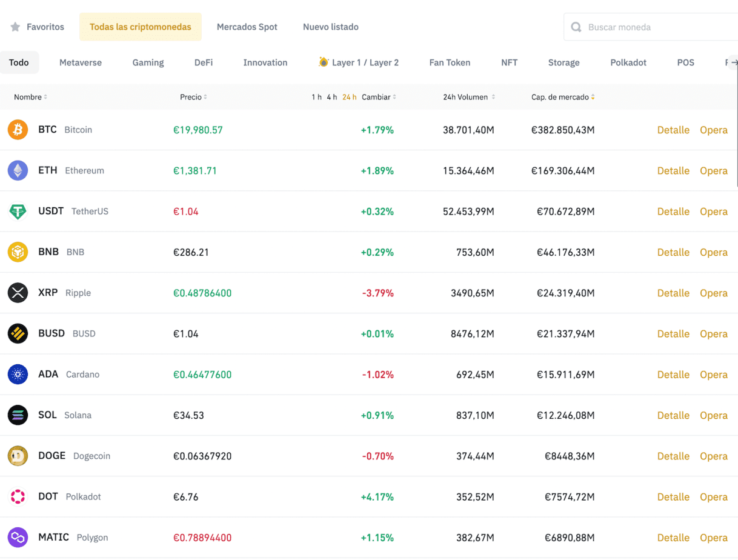738x560 pixels.
Task: Select the Todo category filter
Action: [19, 62]
